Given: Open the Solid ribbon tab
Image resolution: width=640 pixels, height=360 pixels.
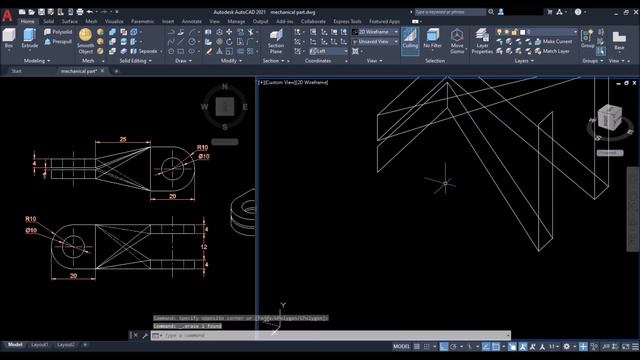Looking at the screenshot, I should [49, 21].
